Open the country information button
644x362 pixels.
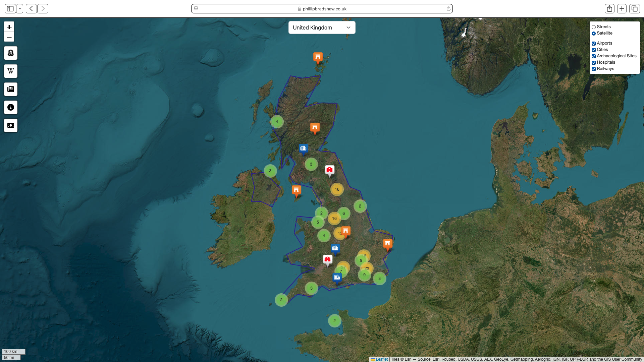pyautogui.click(x=11, y=107)
